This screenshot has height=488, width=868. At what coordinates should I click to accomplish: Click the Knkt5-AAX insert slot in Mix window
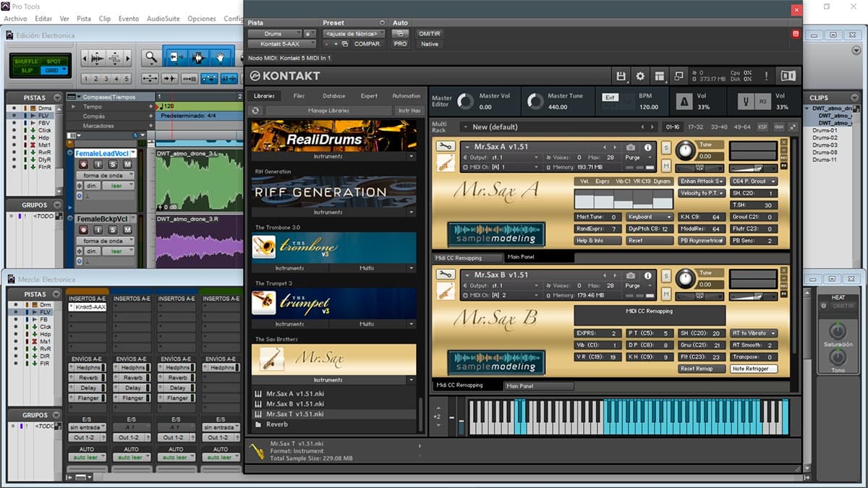tap(87, 307)
